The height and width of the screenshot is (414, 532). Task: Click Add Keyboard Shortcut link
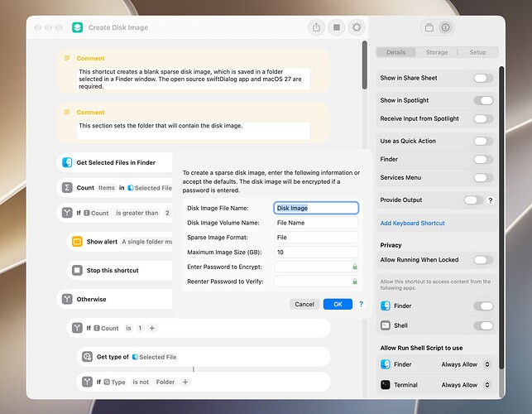(412, 223)
